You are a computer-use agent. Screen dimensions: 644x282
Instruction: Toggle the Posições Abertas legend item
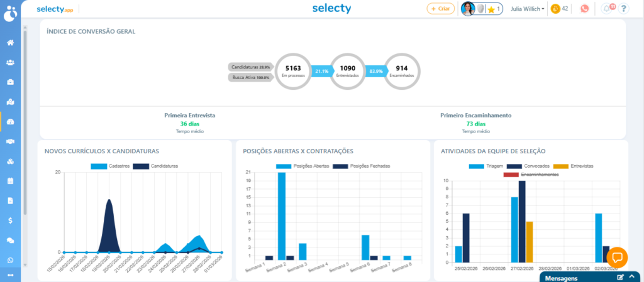[x=303, y=166]
